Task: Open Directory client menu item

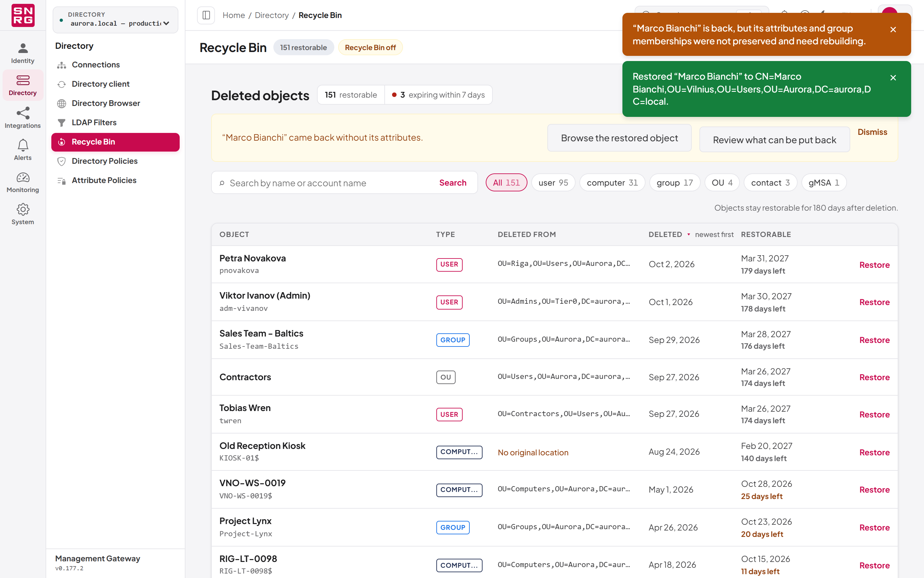Action: coord(115,84)
